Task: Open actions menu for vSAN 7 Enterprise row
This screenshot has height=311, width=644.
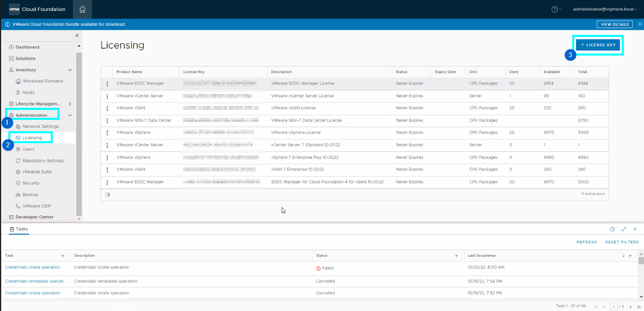Action: [x=107, y=169]
